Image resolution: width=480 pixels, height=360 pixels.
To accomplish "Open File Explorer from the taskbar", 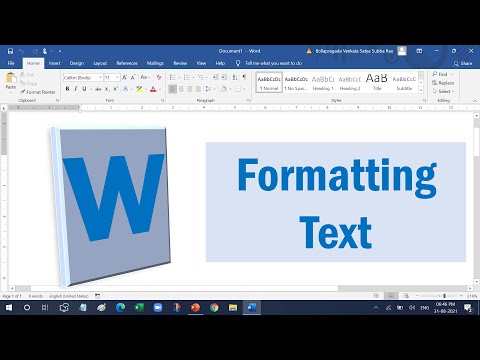I will 233,308.
